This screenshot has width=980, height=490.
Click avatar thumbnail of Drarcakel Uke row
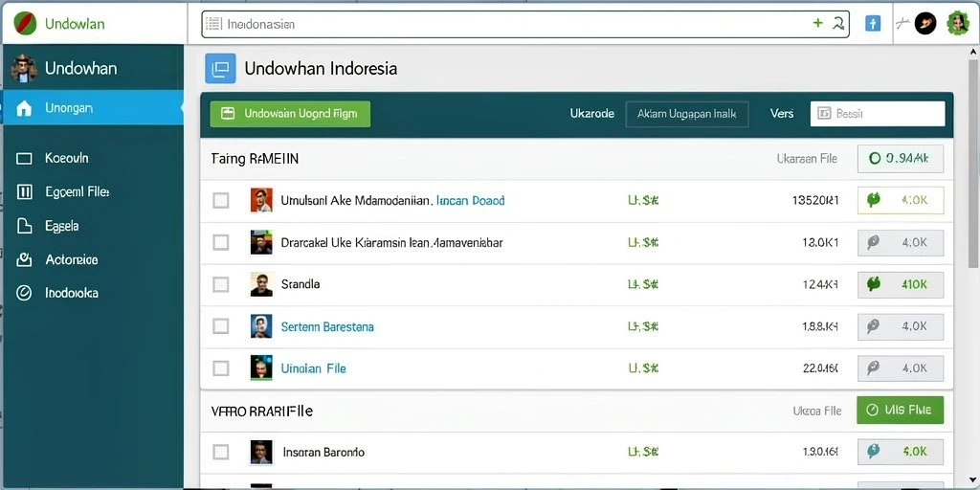point(261,242)
